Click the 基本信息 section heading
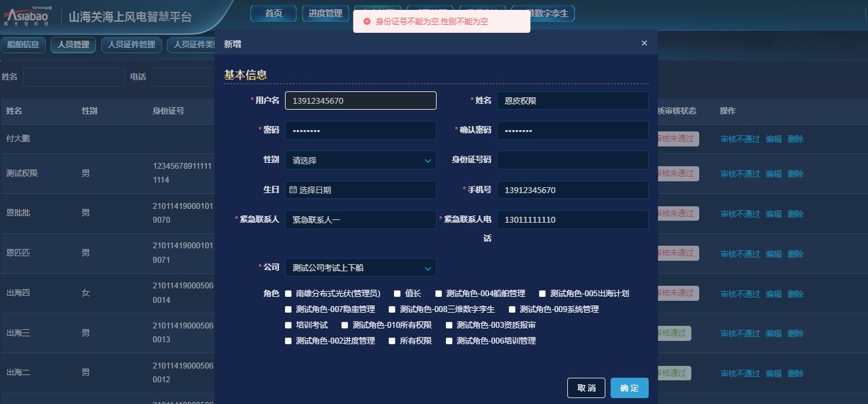 point(246,75)
